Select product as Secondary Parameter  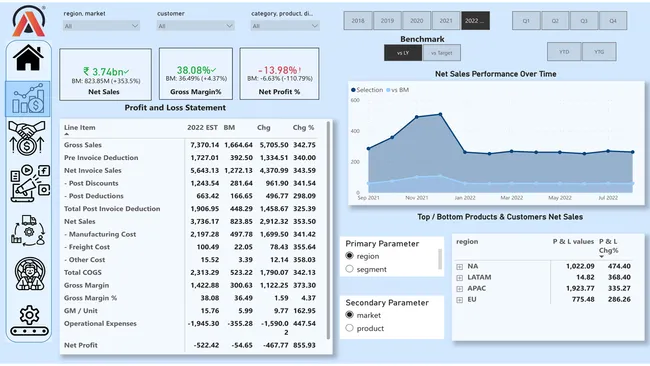(x=349, y=328)
